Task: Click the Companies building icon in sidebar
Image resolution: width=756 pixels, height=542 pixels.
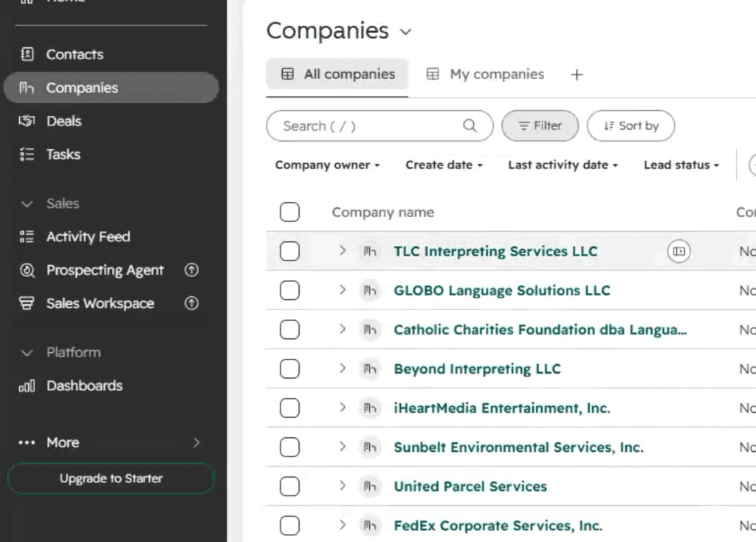Action: pos(27,88)
